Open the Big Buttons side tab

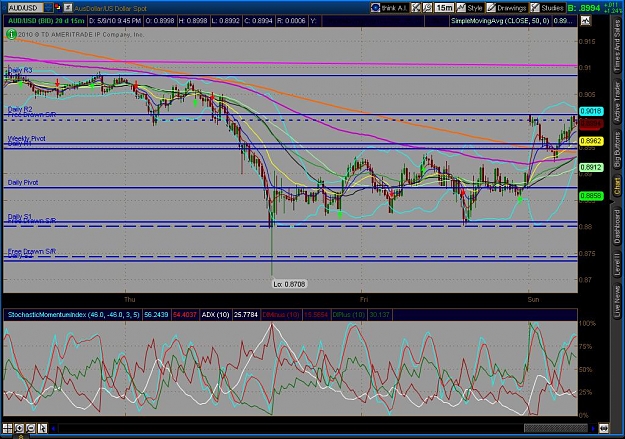pyautogui.click(x=617, y=150)
